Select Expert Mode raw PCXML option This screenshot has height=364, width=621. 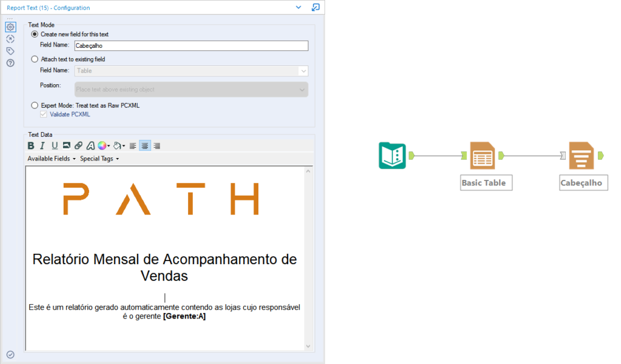[35, 105]
